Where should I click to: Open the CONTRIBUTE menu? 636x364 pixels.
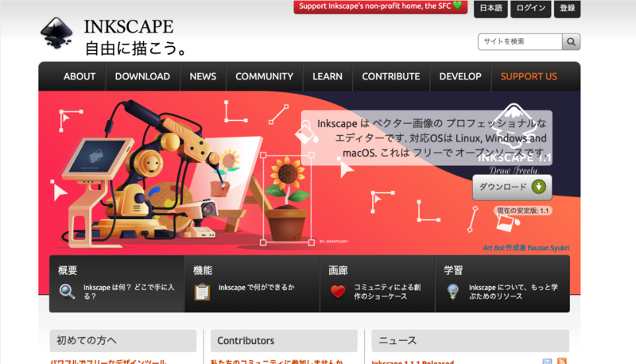(391, 76)
